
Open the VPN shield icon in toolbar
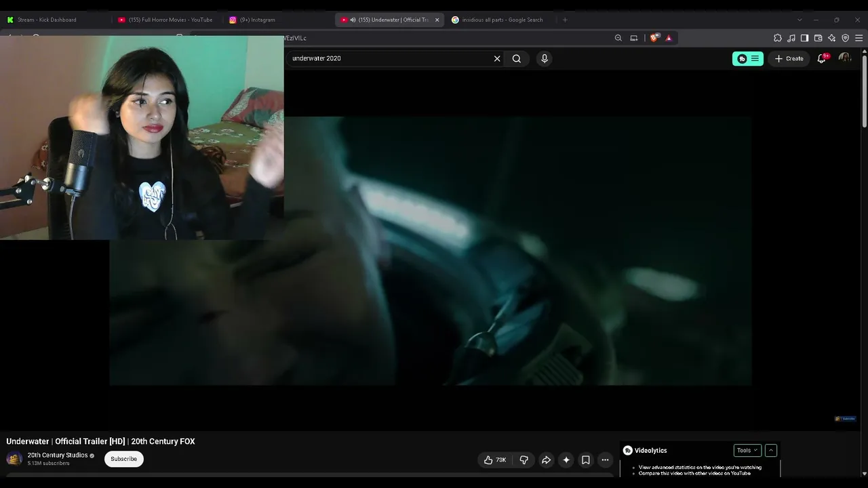pyautogui.click(x=846, y=38)
